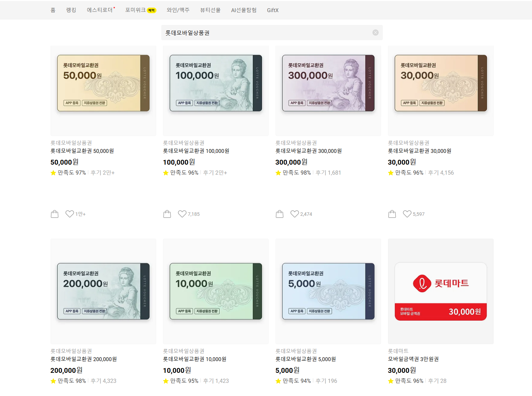The height and width of the screenshot is (396, 532).
Task: Click the bold 10,000원 price
Action: click(177, 370)
